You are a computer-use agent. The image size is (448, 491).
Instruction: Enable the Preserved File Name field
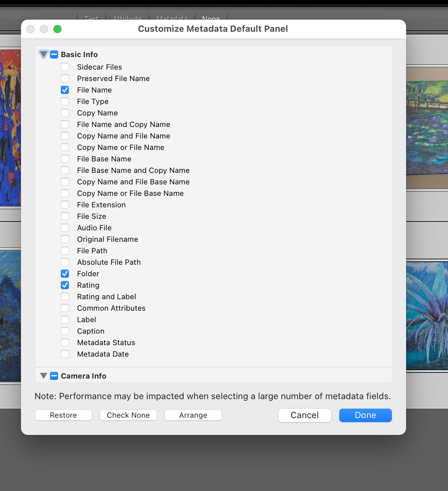tap(65, 78)
